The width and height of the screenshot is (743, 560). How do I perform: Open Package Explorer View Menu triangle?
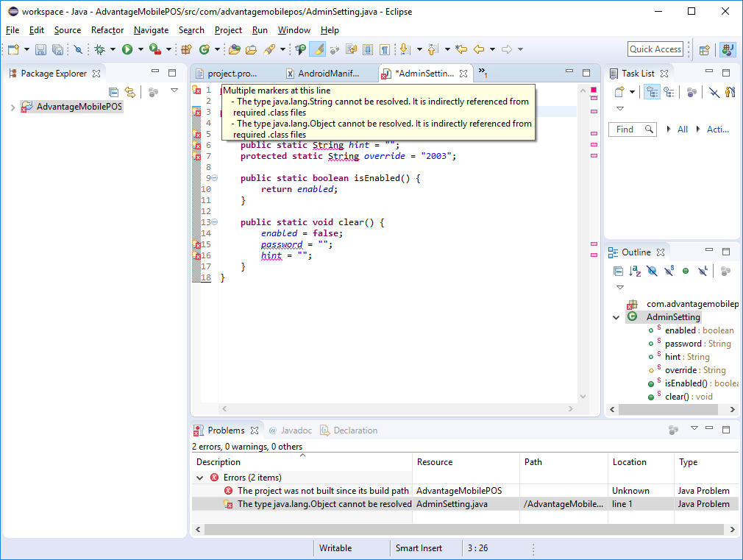[174, 90]
